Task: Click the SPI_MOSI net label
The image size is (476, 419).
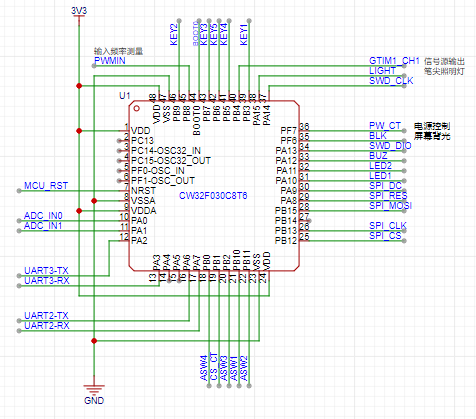Action: pyautogui.click(x=391, y=206)
